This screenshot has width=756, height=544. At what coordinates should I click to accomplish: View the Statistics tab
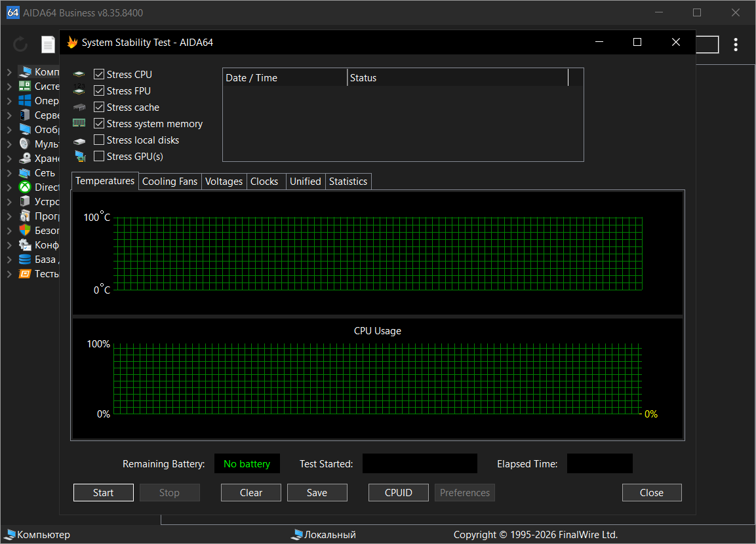[x=348, y=182]
